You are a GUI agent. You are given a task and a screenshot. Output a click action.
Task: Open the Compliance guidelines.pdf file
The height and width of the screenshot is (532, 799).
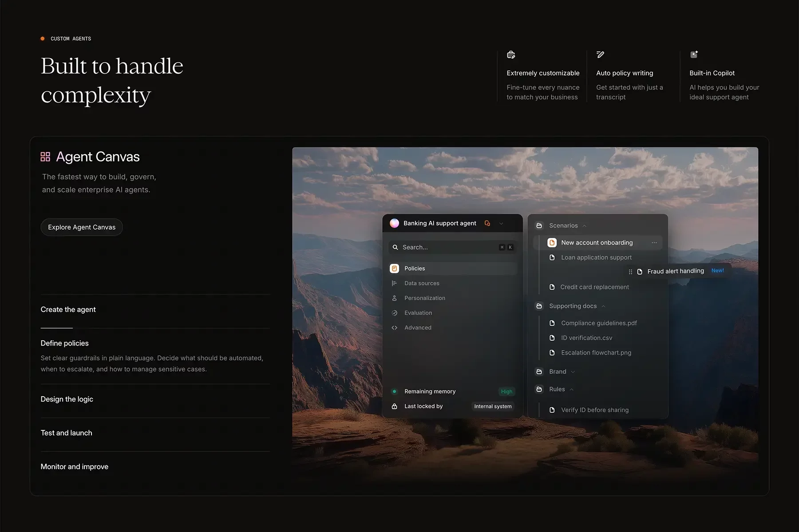point(598,323)
